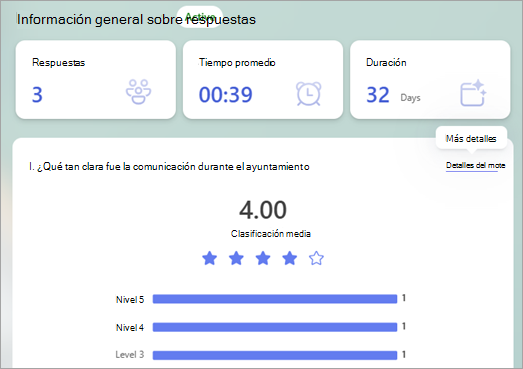Open the Detalles link for question 1
Screen dimensions: 523x369
(475, 165)
